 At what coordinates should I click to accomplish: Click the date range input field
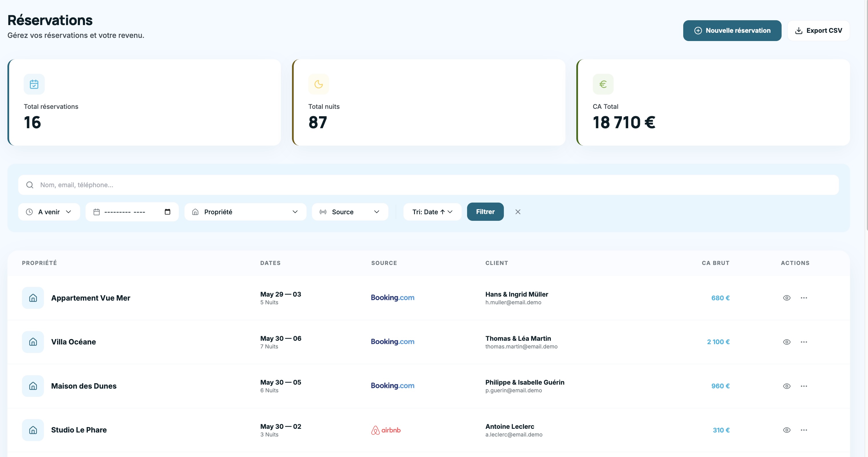[132, 212]
